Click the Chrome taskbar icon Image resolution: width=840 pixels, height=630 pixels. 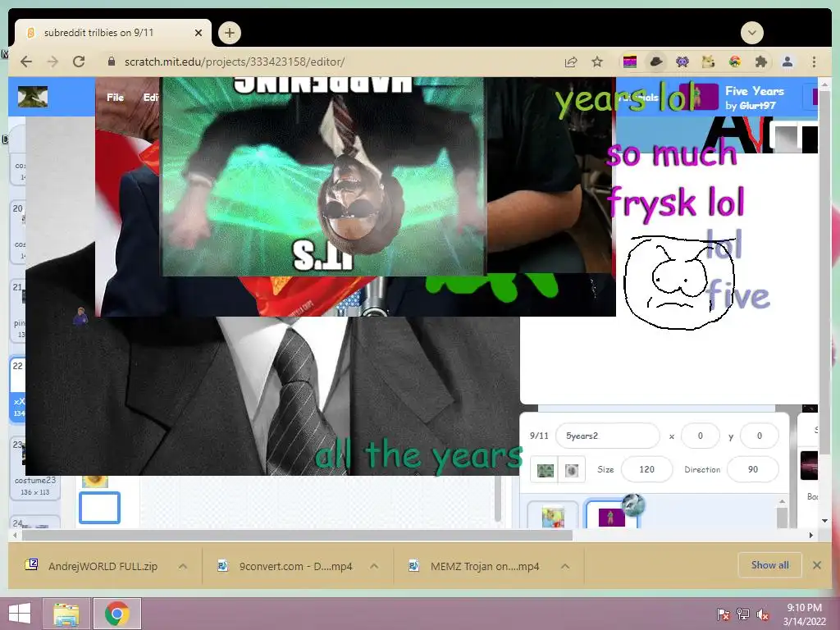(117, 614)
